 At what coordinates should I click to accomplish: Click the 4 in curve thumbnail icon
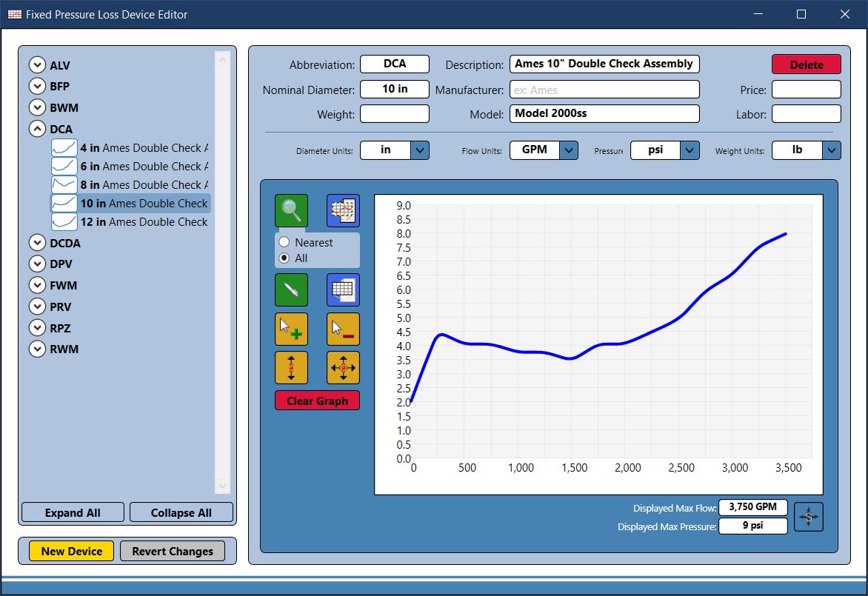[x=64, y=148]
